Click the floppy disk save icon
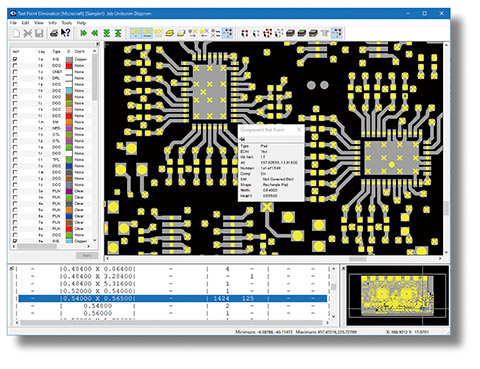480x369 pixels. point(39,33)
